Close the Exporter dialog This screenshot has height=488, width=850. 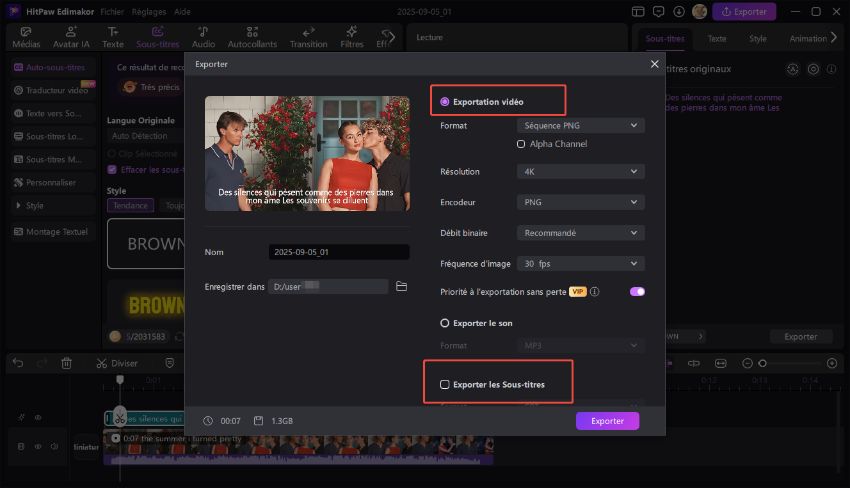tap(655, 64)
